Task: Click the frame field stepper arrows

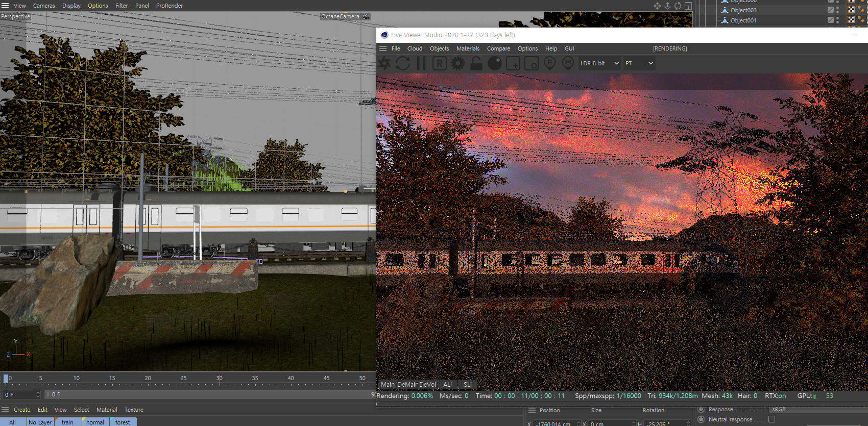Action: 38,395
